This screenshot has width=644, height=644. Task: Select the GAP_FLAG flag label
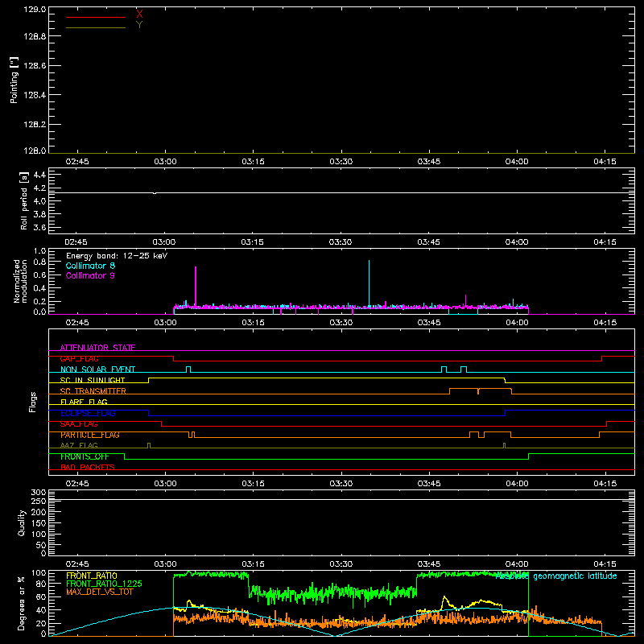pos(79,358)
